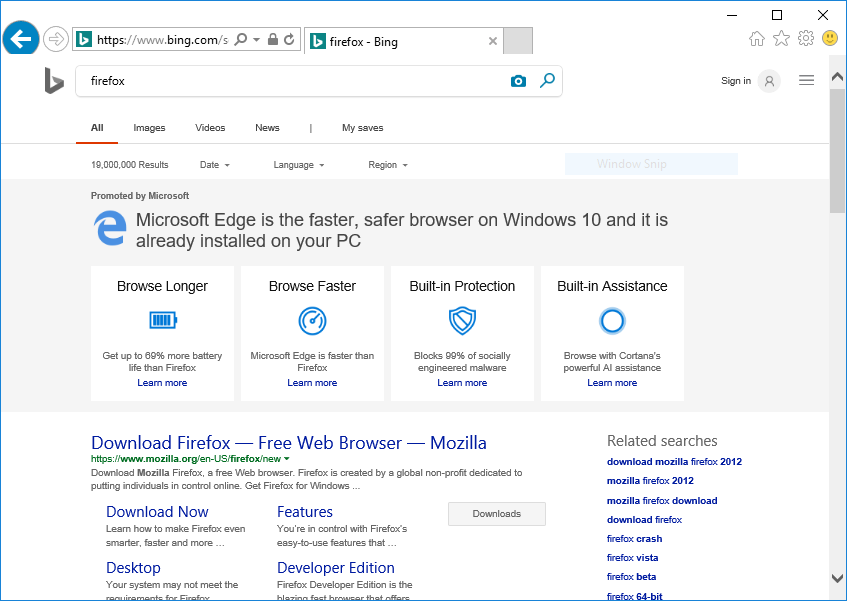The image size is (847, 601).
Task: Click the Browse Longer battery icon
Action: coord(163,320)
